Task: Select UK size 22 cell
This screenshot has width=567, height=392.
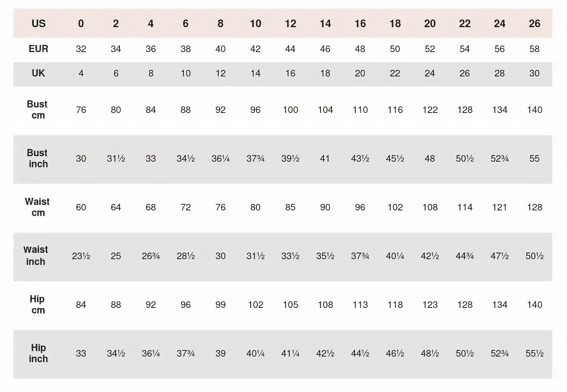Action: pos(395,73)
